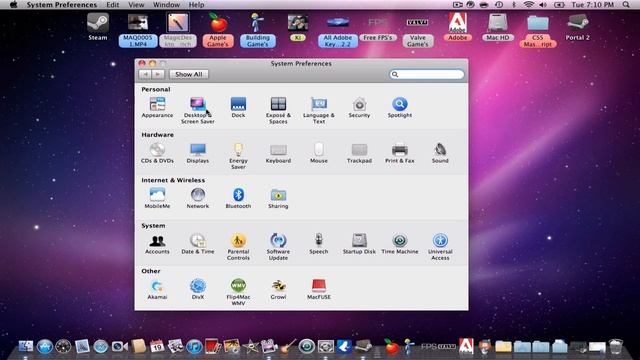Open Software Update preferences
This screenshot has width=640, height=360.
coord(278,247)
